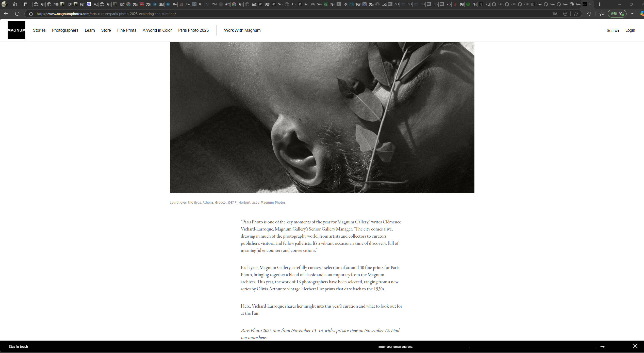The width and height of the screenshot is (644, 353).
Task: Click the email address input field
Action: pyautogui.click(x=532, y=346)
